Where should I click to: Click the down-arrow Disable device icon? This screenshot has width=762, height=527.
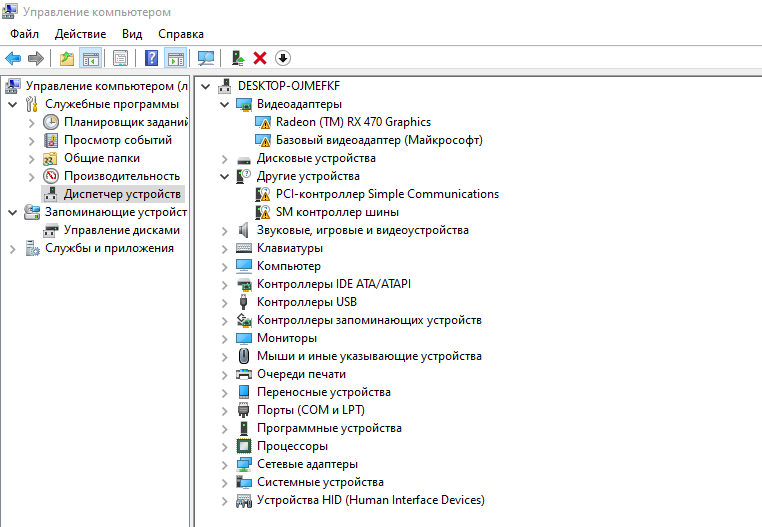283,58
